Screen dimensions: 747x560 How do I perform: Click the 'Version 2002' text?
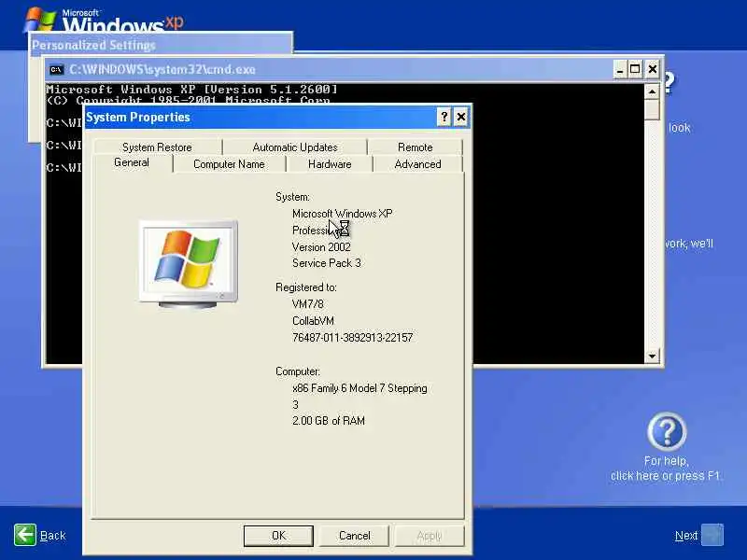pos(321,246)
